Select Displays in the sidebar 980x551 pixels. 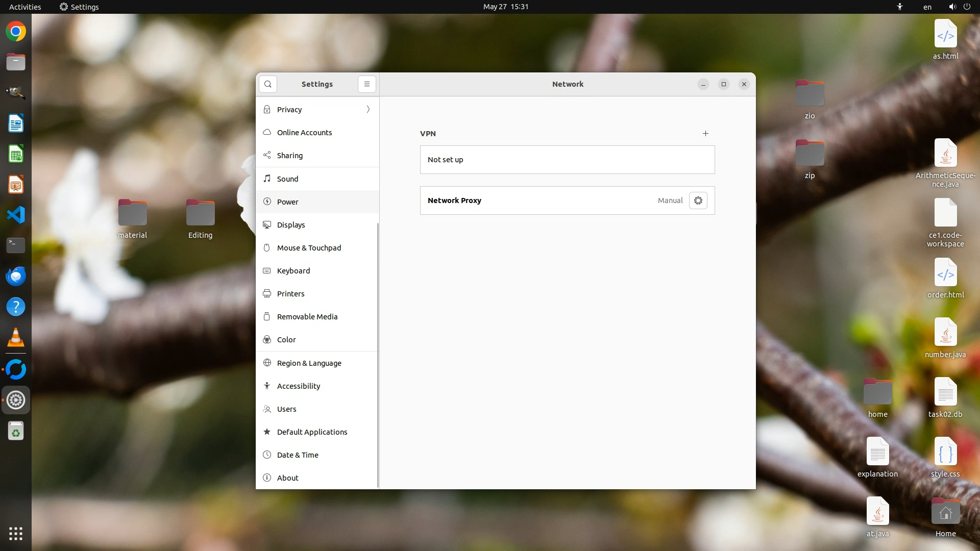coord(290,225)
